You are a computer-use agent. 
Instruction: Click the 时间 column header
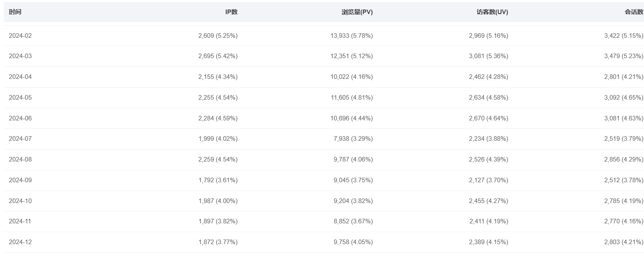(x=15, y=12)
